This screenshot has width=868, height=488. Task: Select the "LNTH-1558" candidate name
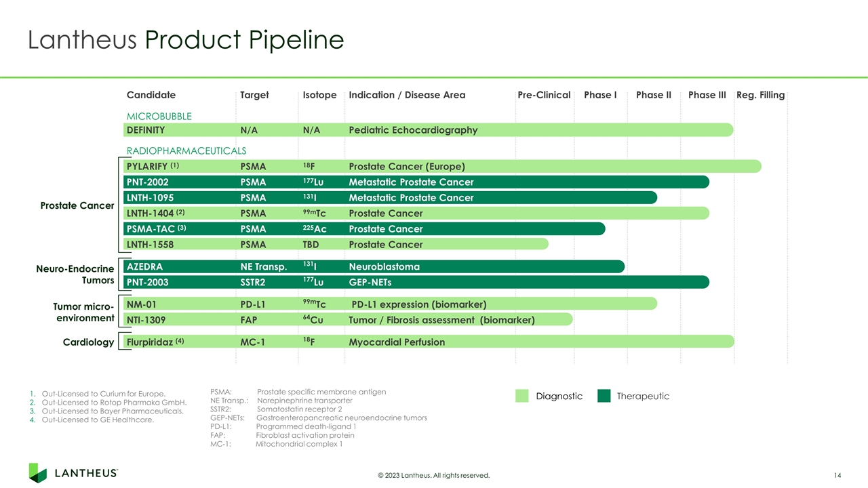point(151,245)
